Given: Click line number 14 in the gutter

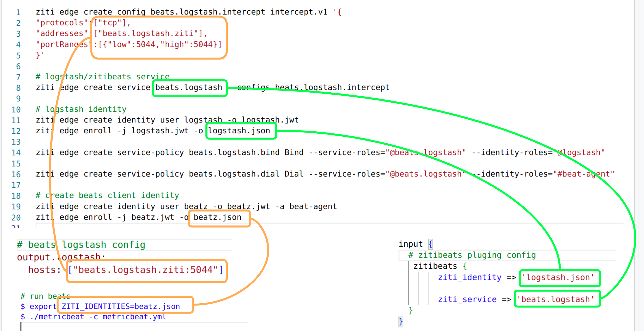Looking at the screenshot, I should [x=16, y=153].
